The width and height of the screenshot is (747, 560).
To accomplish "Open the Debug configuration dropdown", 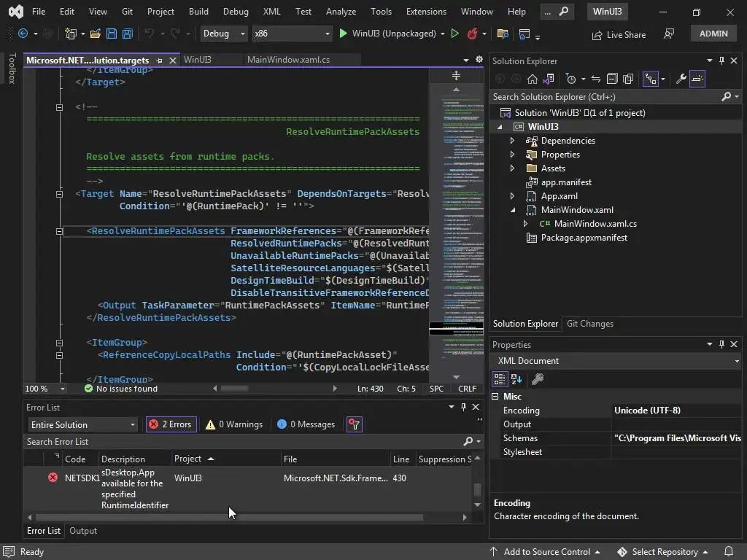I will 223,34.
